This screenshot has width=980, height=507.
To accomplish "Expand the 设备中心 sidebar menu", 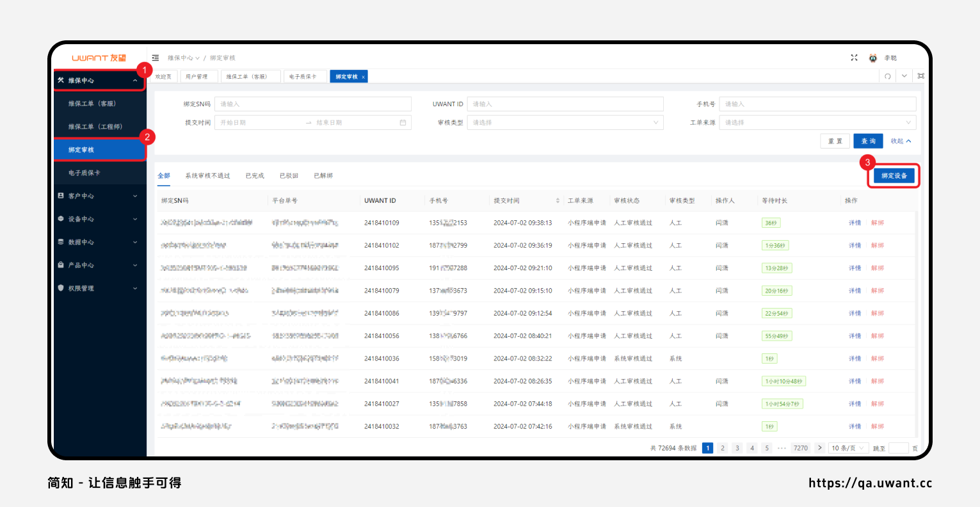I will pyautogui.click(x=99, y=219).
